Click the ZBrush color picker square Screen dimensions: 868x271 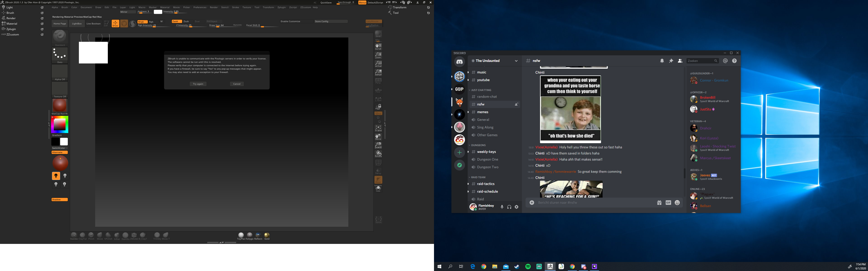(60, 125)
